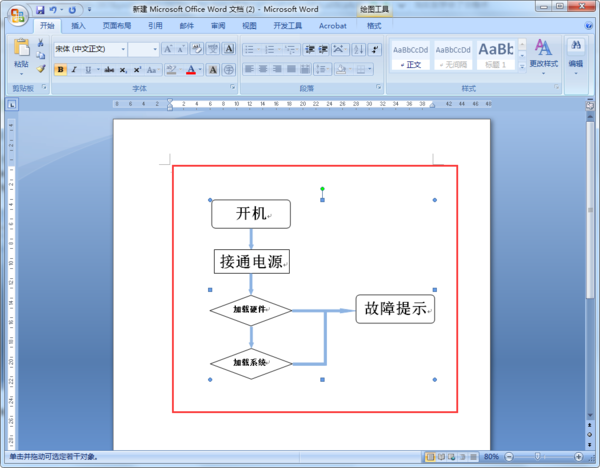
Task: Click the zoom in plus icon
Action: coord(578,457)
